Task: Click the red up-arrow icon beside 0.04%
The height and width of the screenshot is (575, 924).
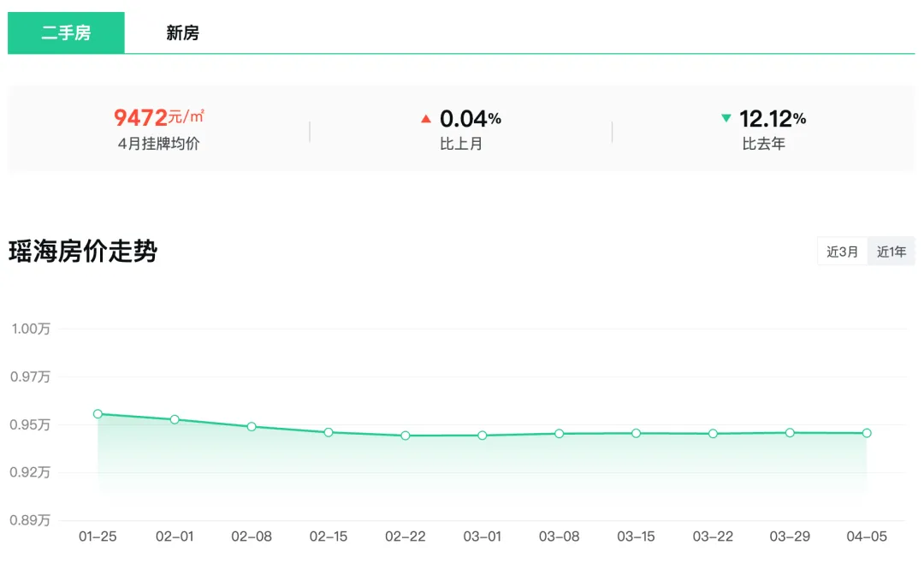Action: click(426, 119)
